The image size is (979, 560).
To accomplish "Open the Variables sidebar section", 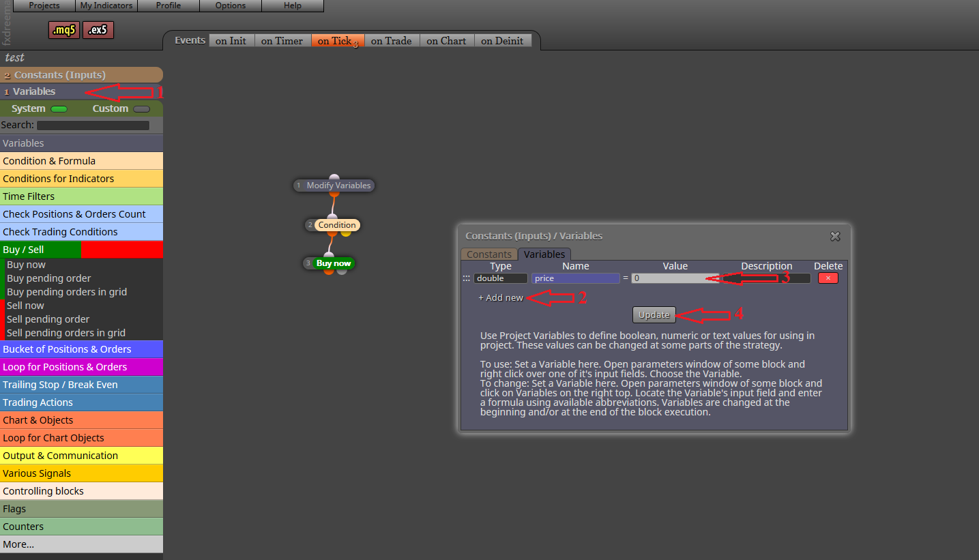I will (81, 91).
